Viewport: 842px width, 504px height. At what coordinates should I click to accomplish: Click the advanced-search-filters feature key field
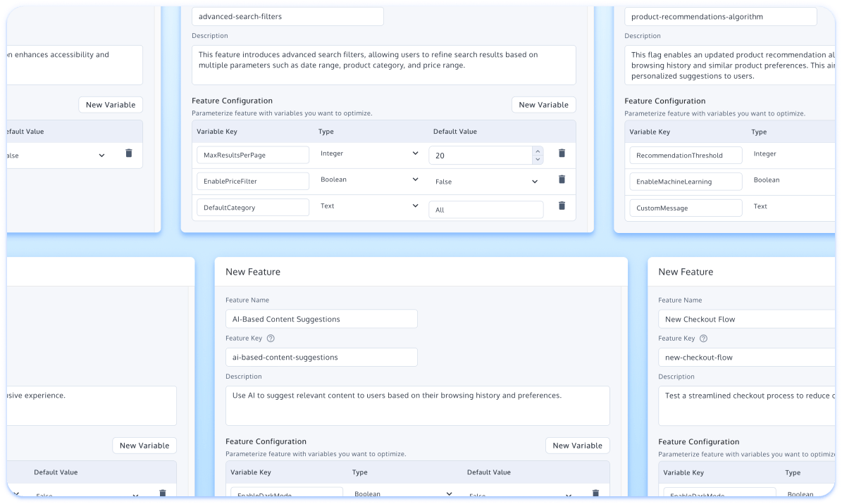[x=287, y=17]
